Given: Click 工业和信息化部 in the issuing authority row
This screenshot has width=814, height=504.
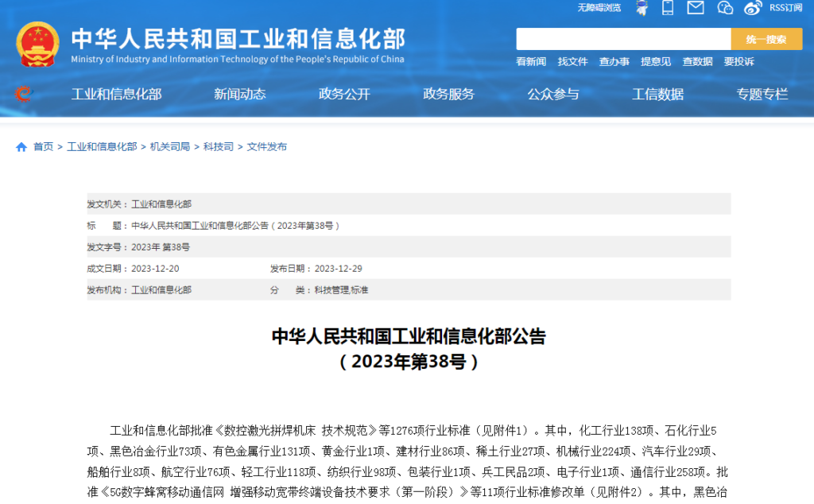Looking at the screenshot, I should (x=162, y=204).
